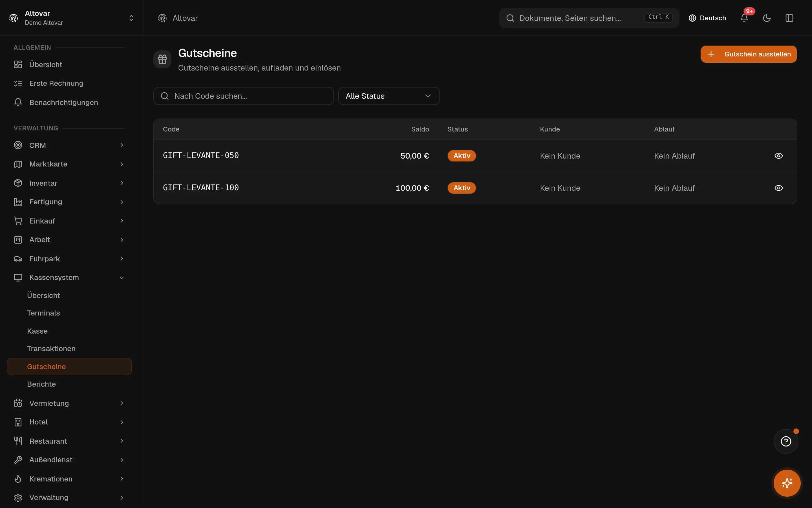This screenshot has width=812, height=508.
Task: Click Kein Ablauf in the GIFT-LEVANTE-050 row
Action: click(674, 156)
